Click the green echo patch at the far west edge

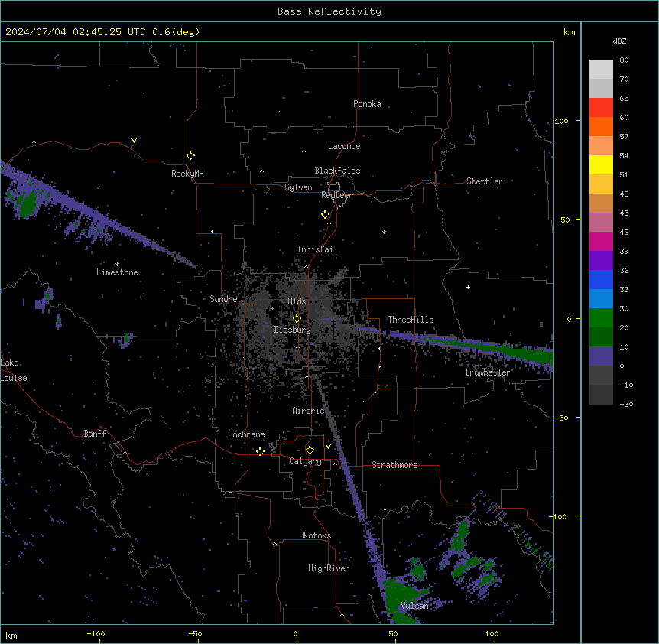click(x=28, y=204)
